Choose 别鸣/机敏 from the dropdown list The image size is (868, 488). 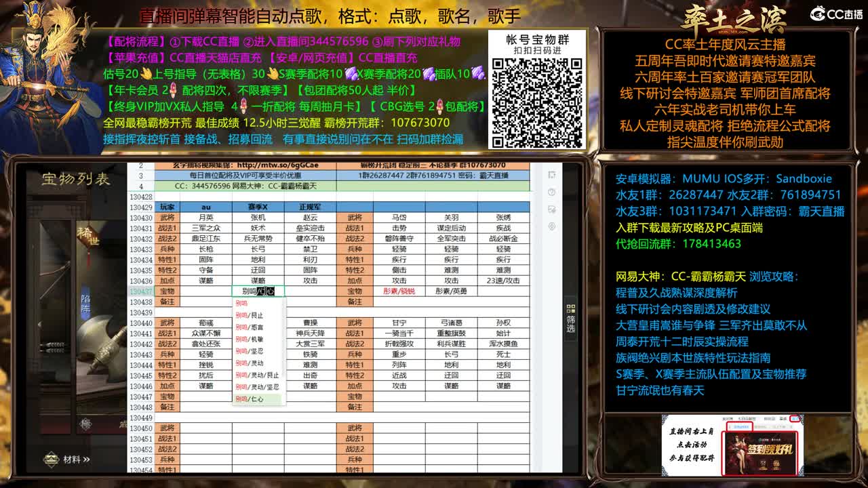click(258, 339)
